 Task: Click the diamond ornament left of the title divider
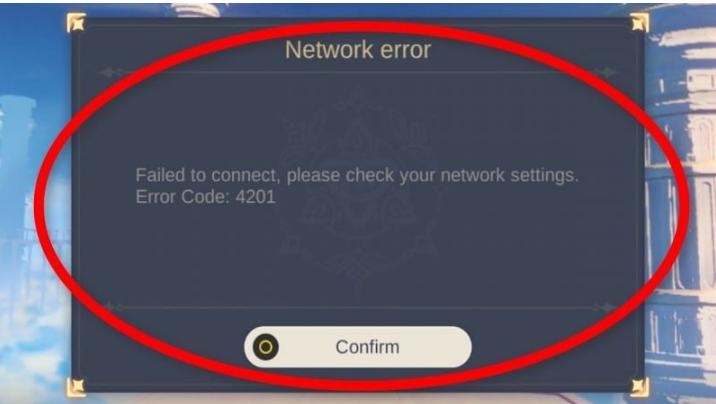[x=110, y=72]
